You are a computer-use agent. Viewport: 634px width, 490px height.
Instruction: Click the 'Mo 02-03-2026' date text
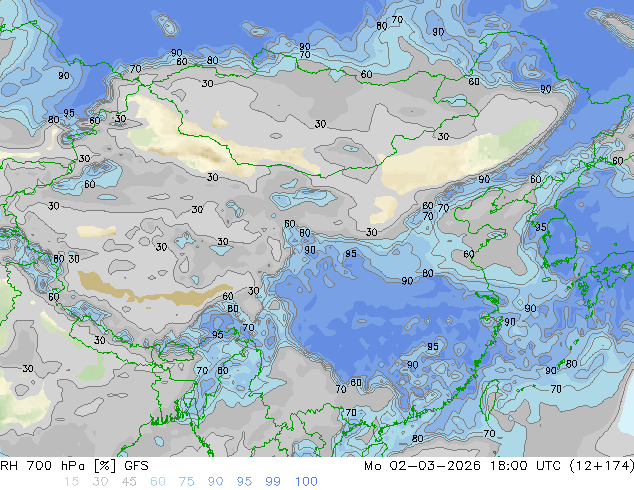point(422,466)
